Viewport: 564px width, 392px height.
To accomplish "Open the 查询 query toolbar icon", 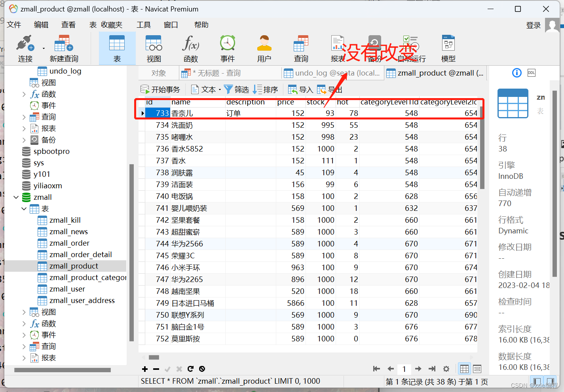I will pyautogui.click(x=301, y=48).
